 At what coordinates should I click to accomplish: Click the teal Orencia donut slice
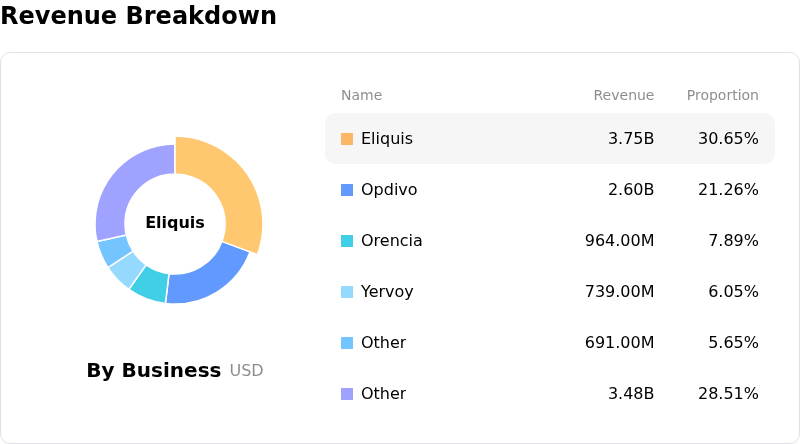click(150, 283)
